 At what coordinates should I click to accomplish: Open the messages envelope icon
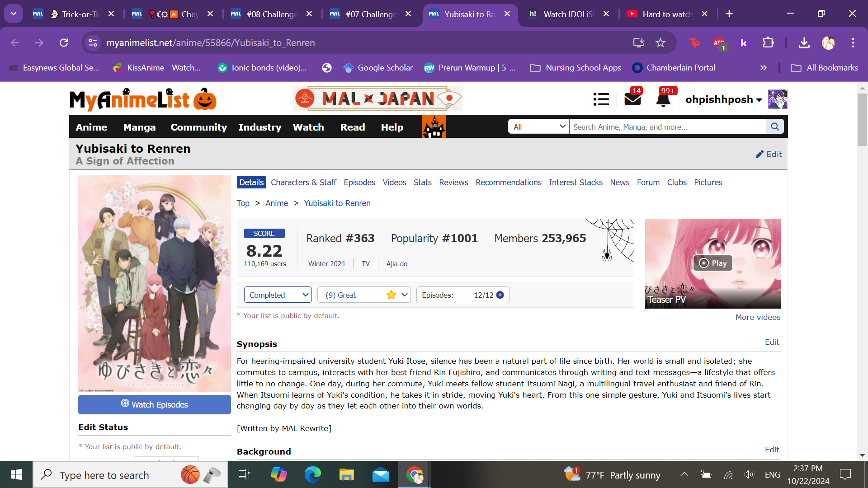tap(632, 99)
